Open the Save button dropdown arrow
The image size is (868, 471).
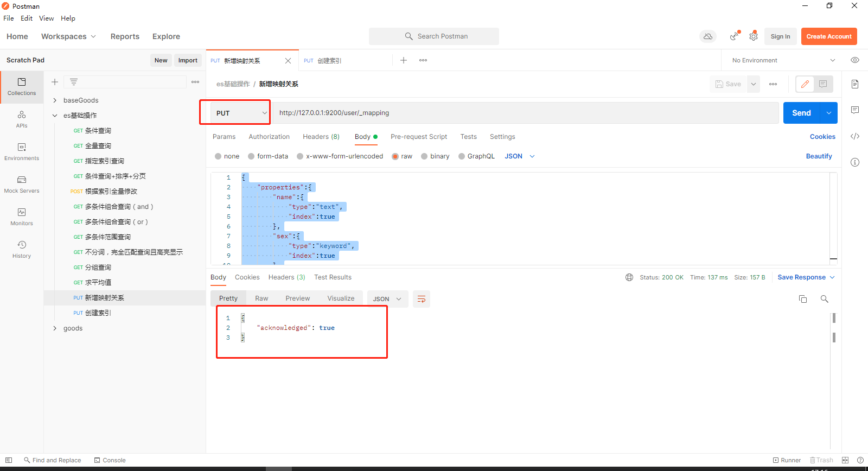[754, 84]
